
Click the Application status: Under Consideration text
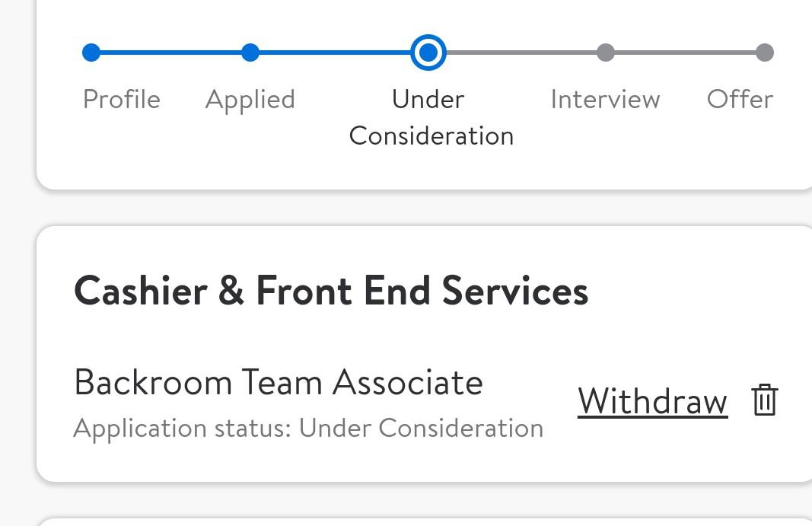(307, 427)
